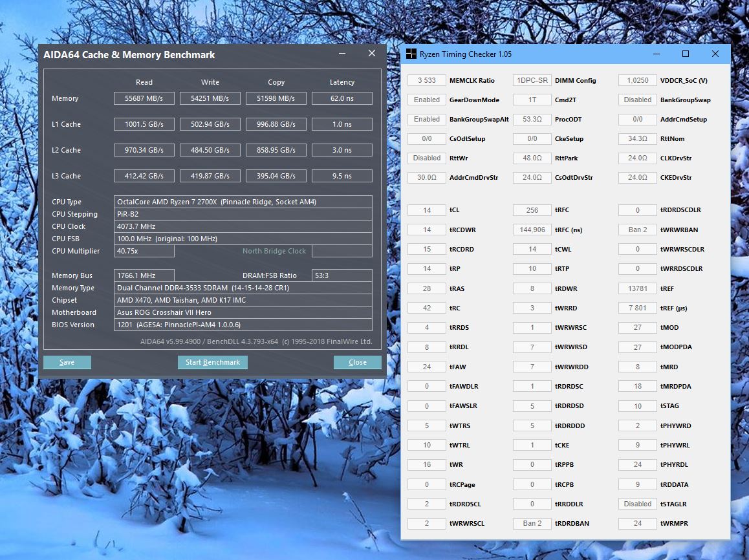The height and width of the screenshot is (560, 749).
Task: Click the tCWL value 14
Action: click(x=532, y=249)
